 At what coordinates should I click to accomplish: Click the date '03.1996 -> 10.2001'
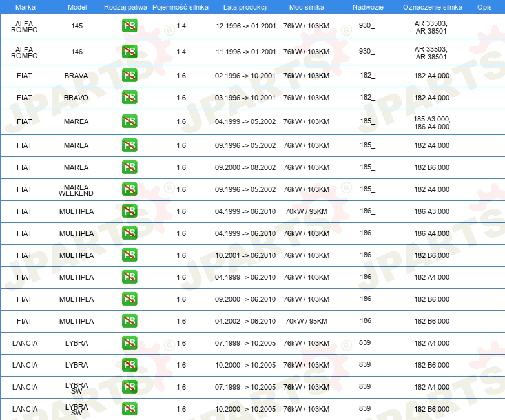click(x=245, y=98)
